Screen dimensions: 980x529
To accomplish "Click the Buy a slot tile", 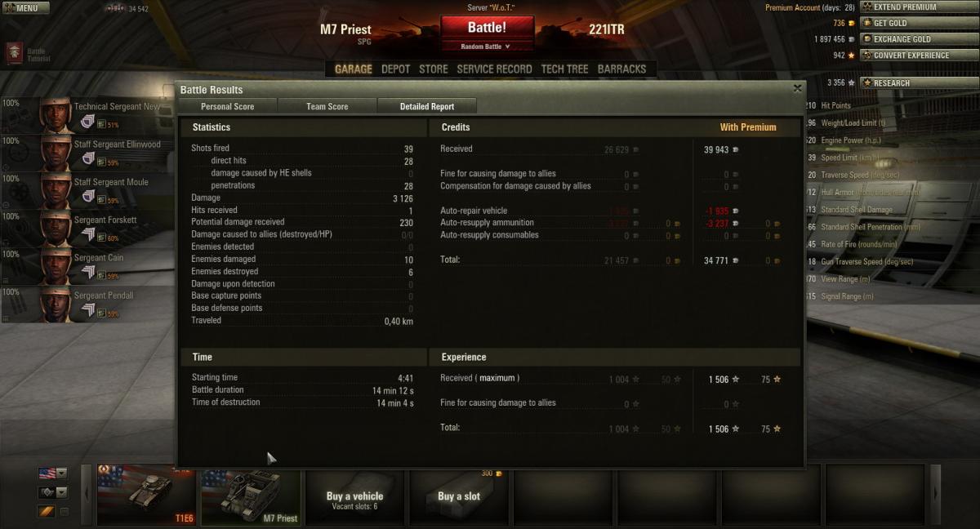I will point(459,496).
